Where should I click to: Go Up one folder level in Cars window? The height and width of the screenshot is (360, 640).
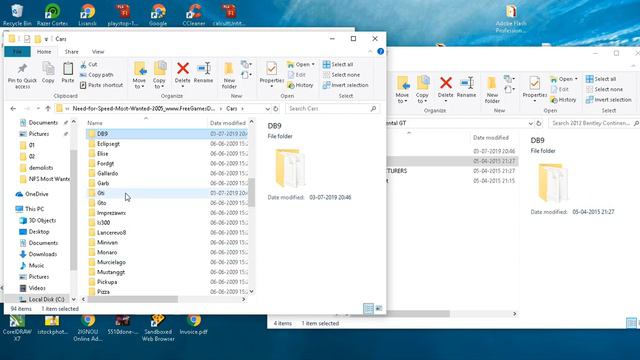(48, 109)
